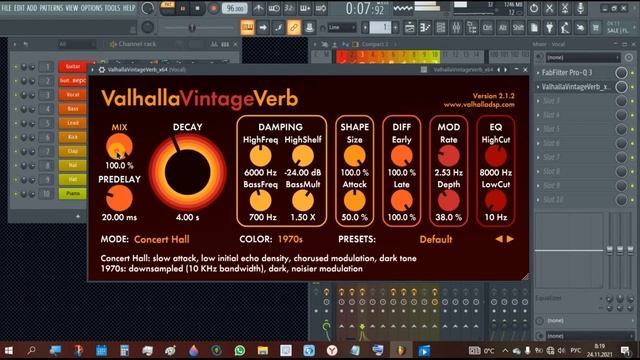
Task: Open the COLOR 1970s selector
Action: pos(290,239)
